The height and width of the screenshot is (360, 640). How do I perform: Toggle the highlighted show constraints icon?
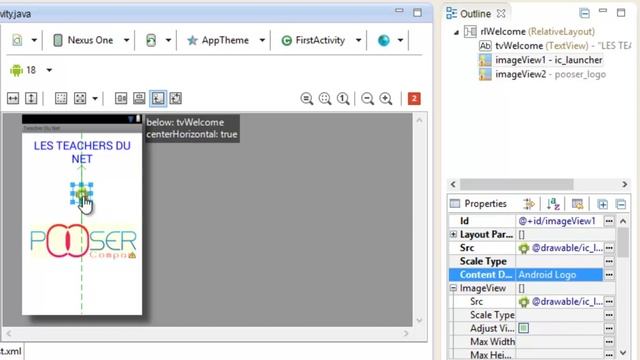pos(158,98)
